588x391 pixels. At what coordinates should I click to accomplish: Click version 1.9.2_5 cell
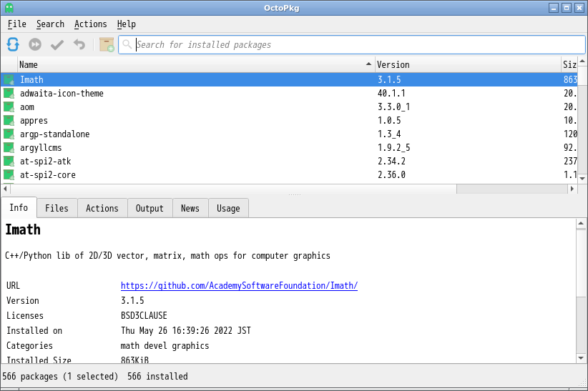[393, 147]
